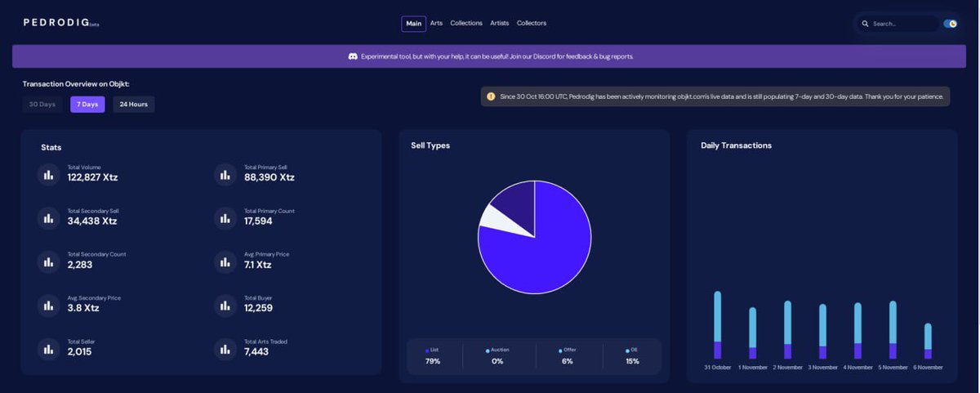Screen dimensions: 980x393
Task: Click the 15% OE legend value
Action: click(632, 361)
